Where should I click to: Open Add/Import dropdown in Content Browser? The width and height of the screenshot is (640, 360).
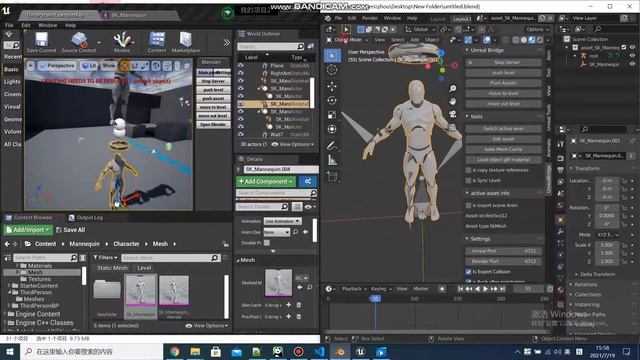point(28,230)
